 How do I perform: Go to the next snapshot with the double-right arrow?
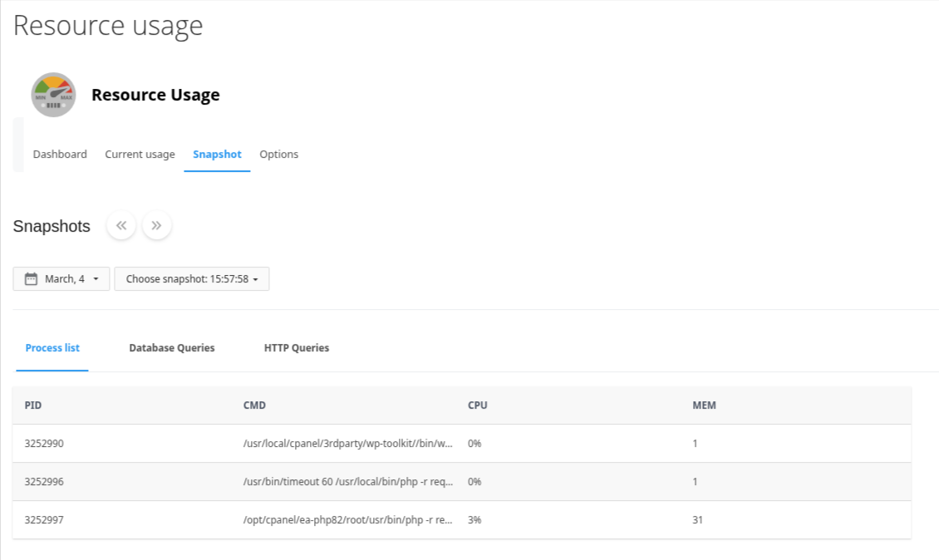pyautogui.click(x=156, y=225)
